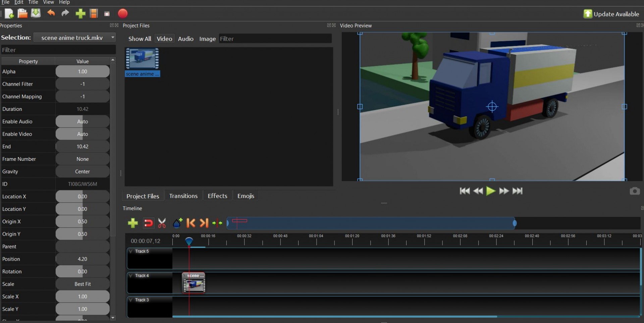Open the Title menu

coord(33,2)
